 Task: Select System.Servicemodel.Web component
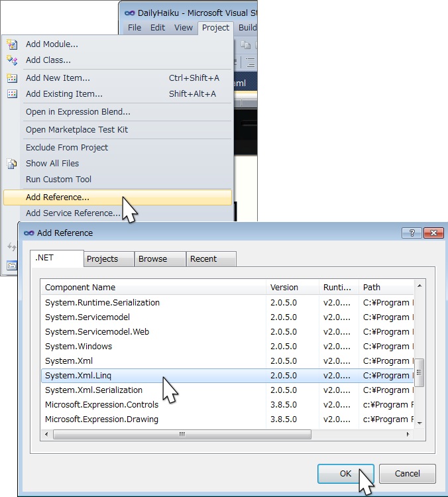pos(227,332)
